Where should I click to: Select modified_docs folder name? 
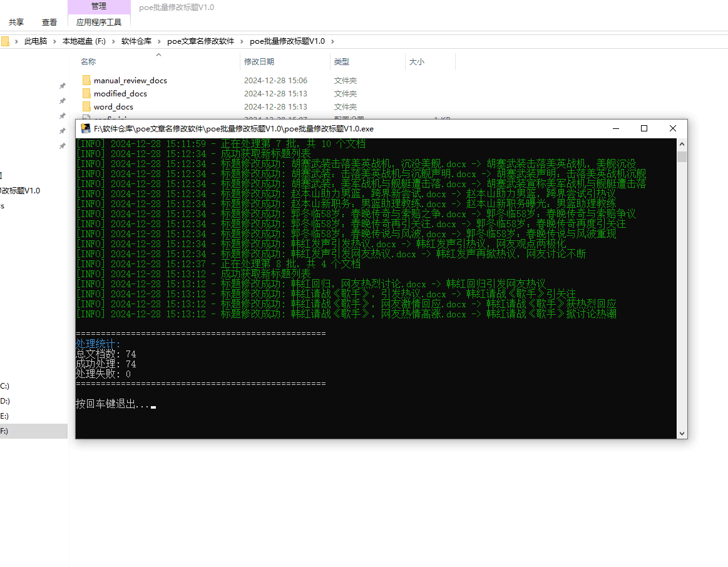(120, 93)
